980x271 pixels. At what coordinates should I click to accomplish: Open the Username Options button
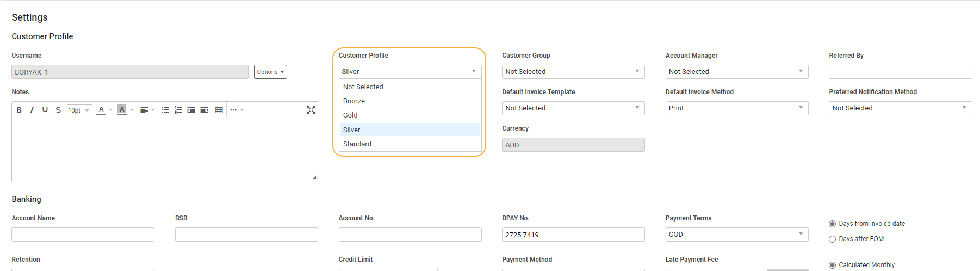coord(270,72)
